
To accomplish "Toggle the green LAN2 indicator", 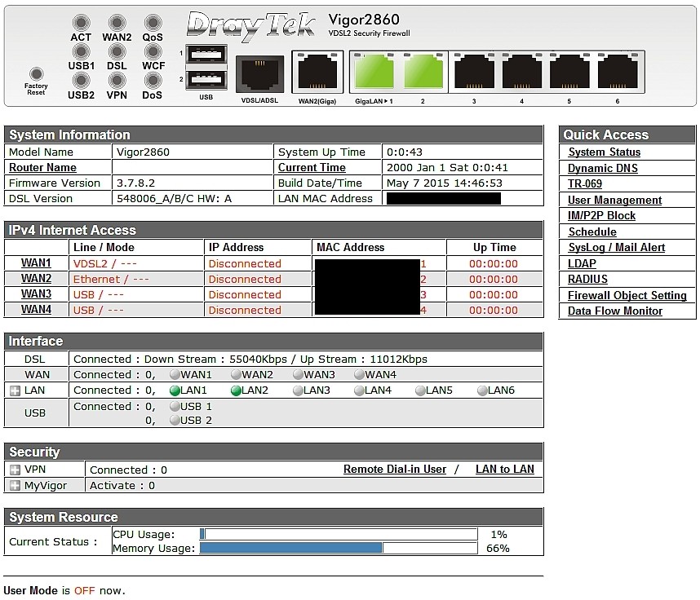I will pos(236,390).
